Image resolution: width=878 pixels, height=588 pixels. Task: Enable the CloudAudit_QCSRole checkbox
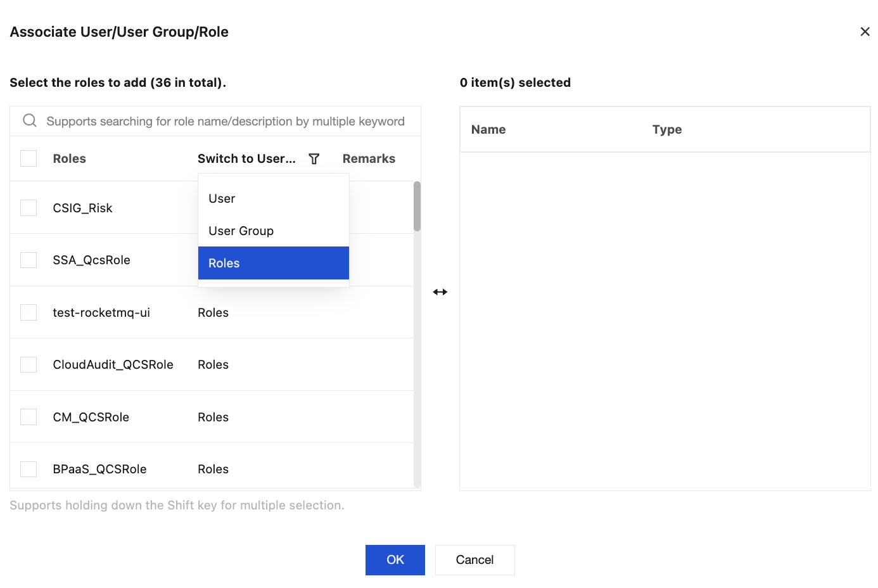click(29, 364)
